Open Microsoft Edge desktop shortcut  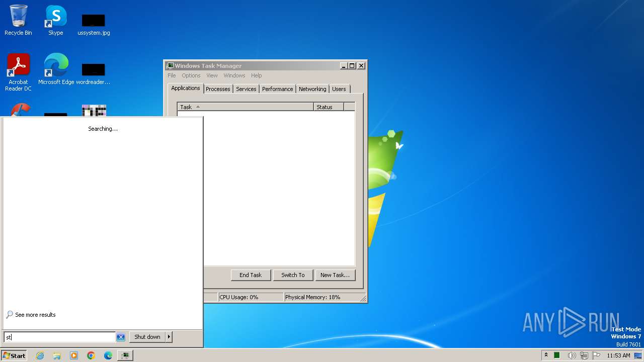[x=56, y=69]
